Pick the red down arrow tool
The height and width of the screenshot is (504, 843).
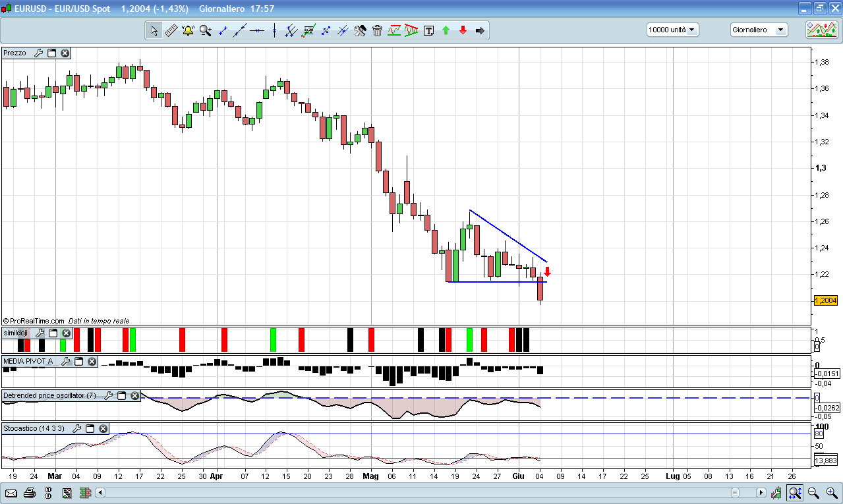point(463,30)
